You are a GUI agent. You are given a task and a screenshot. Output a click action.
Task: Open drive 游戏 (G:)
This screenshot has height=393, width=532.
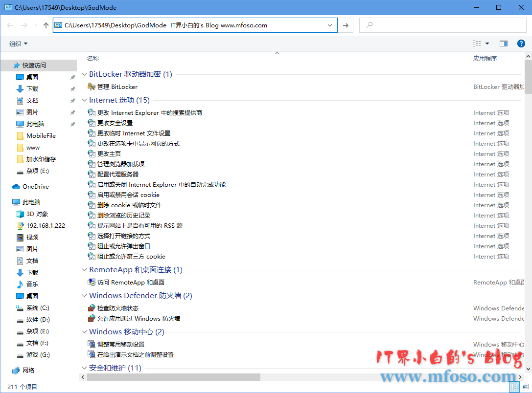tap(38, 355)
